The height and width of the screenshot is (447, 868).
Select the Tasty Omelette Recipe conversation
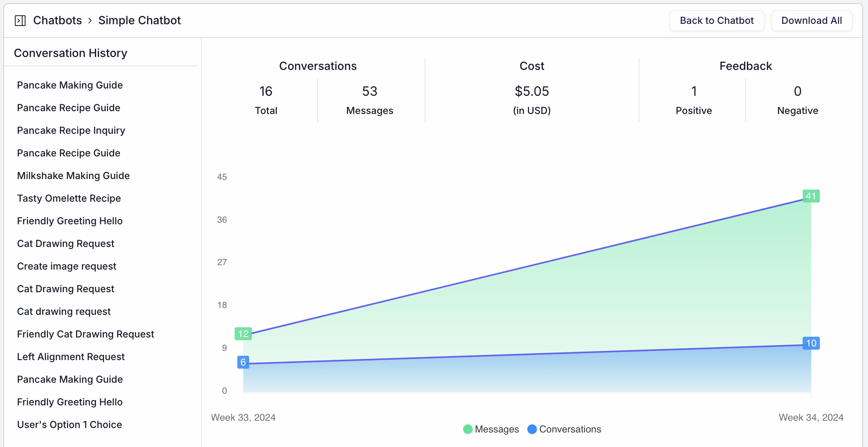coord(69,198)
